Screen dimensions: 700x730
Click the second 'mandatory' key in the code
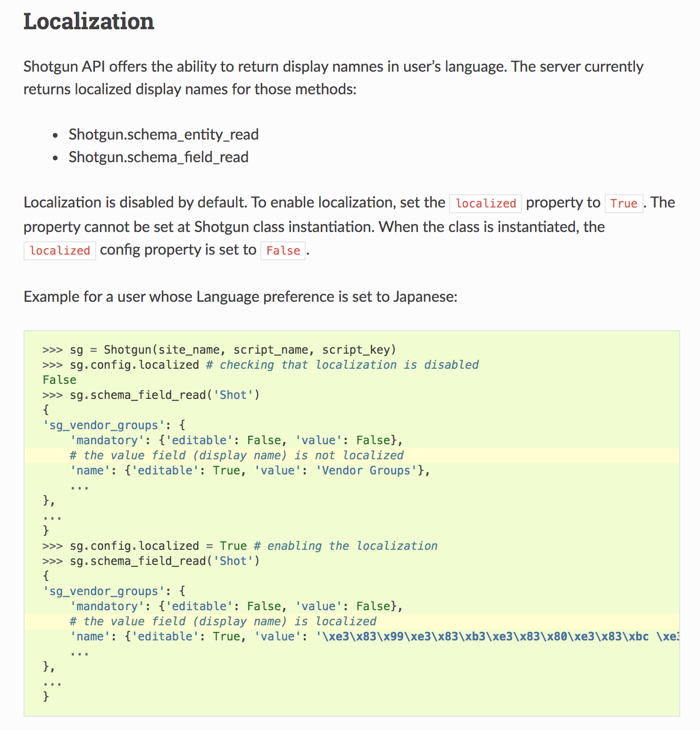tap(107, 606)
